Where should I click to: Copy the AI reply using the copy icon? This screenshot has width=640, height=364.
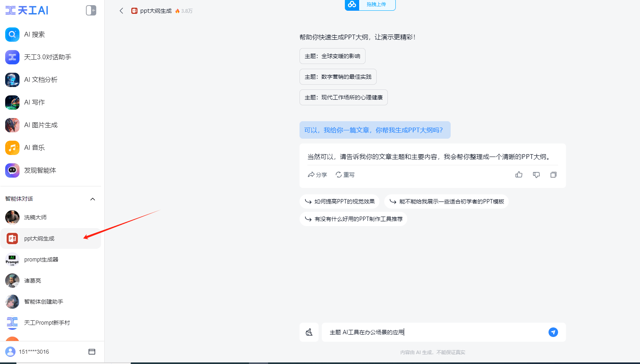point(553,174)
